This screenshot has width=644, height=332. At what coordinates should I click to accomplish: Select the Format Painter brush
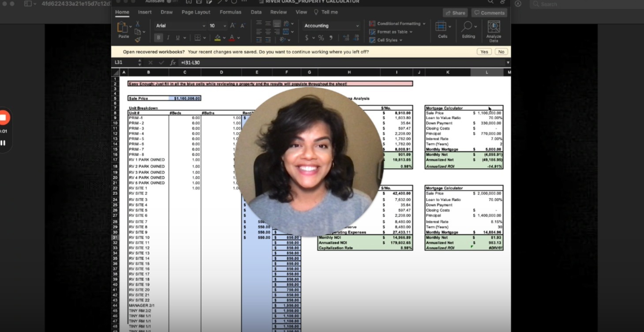click(138, 39)
